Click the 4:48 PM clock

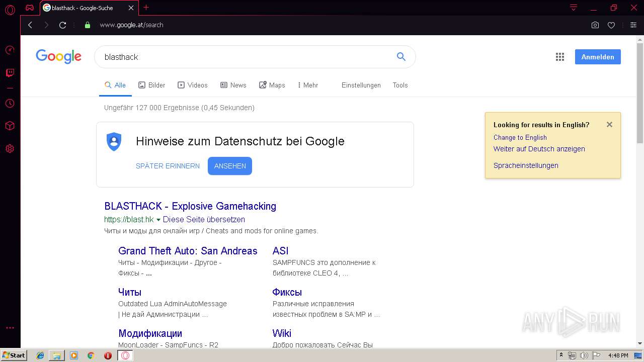pyautogui.click(x=618, y=355)
